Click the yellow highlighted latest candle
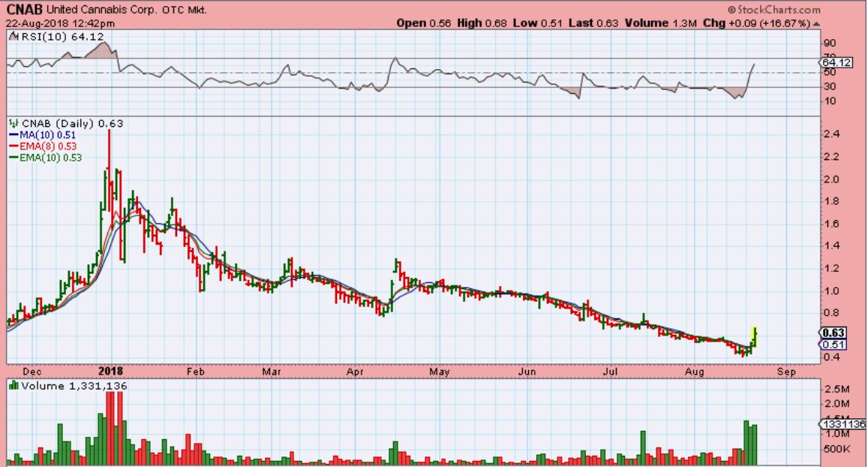Viewport: 868px width, 467px height. click(754, 336)
